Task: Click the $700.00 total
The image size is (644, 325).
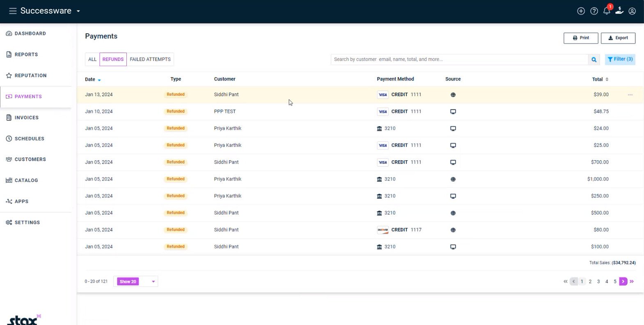Action: (600, 162)
